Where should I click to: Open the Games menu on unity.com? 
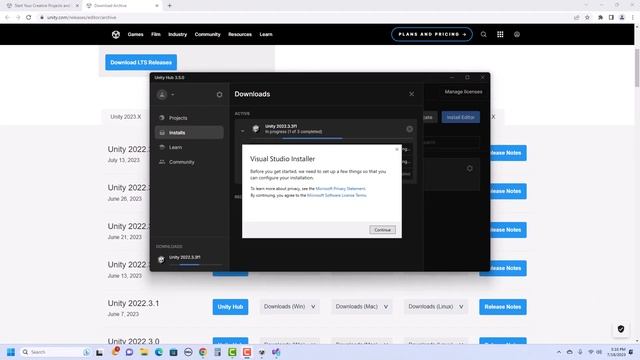[x=136, y=35]
